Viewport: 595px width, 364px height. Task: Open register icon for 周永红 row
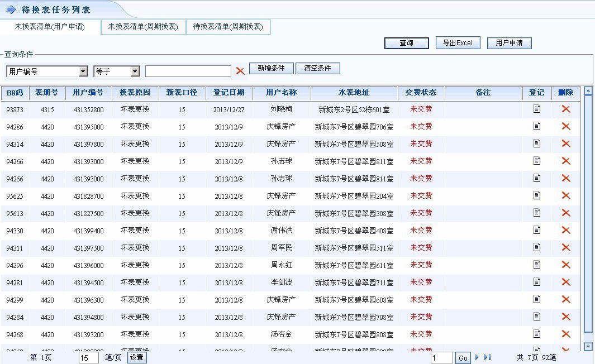537,265
